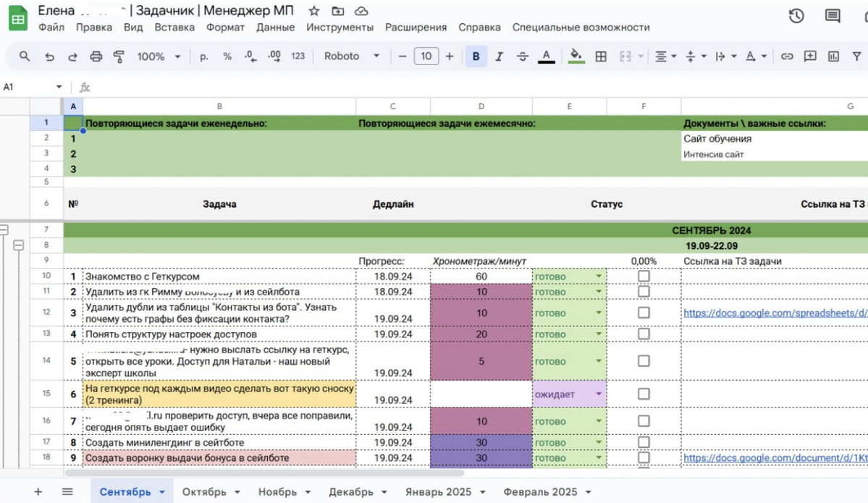Toggle checkbox for task 8 минилендинг row
Screen dimensions: 868x503
pos(644,442)
